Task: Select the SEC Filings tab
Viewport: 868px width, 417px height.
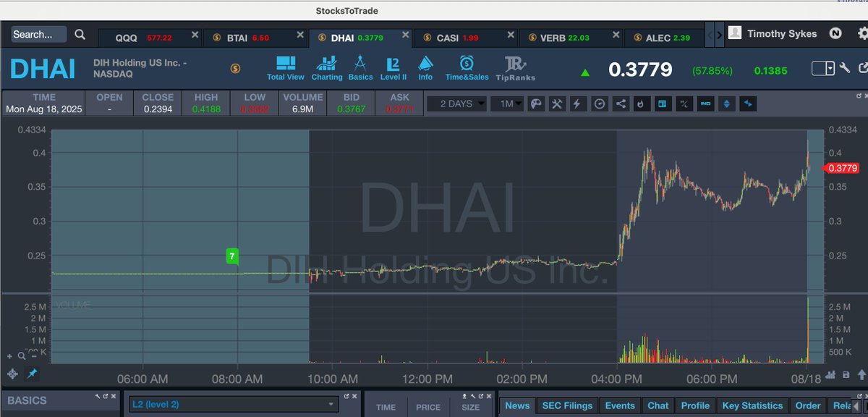Action: [567, 405]
